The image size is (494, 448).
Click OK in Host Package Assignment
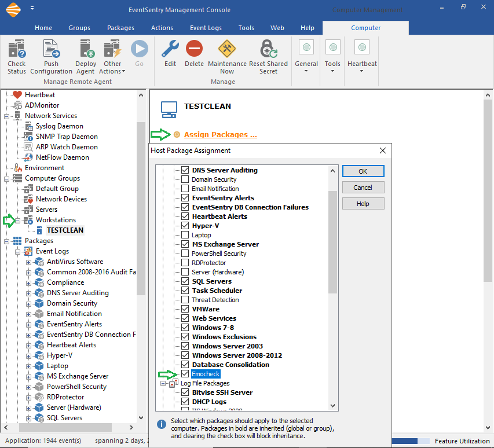(363, 171)
